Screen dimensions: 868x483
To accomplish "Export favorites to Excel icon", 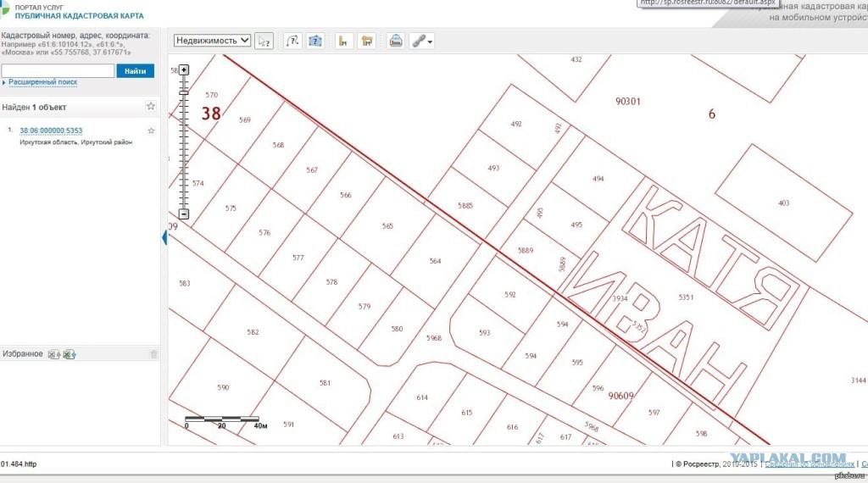I will pyautogui.click(x=70, y=354).
